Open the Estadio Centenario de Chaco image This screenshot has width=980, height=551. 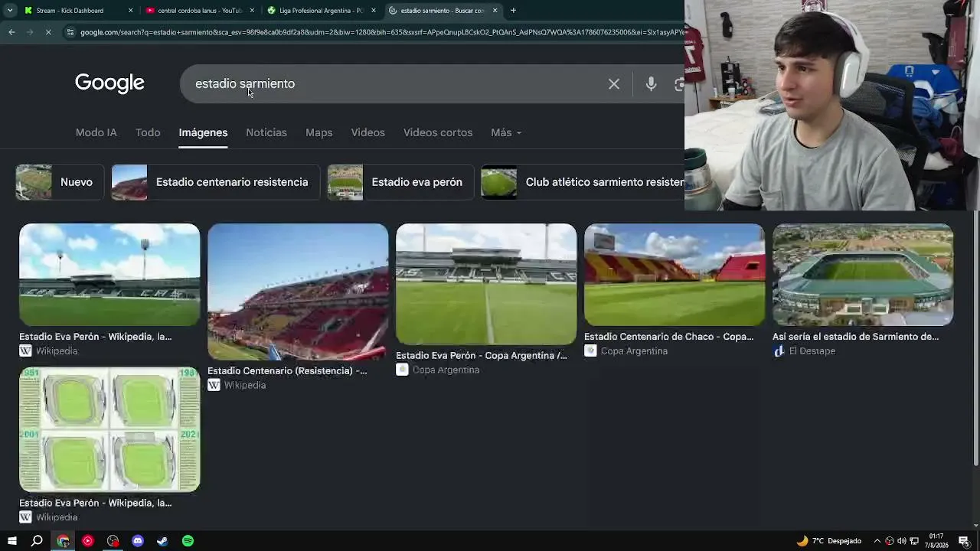coord(675,275)
